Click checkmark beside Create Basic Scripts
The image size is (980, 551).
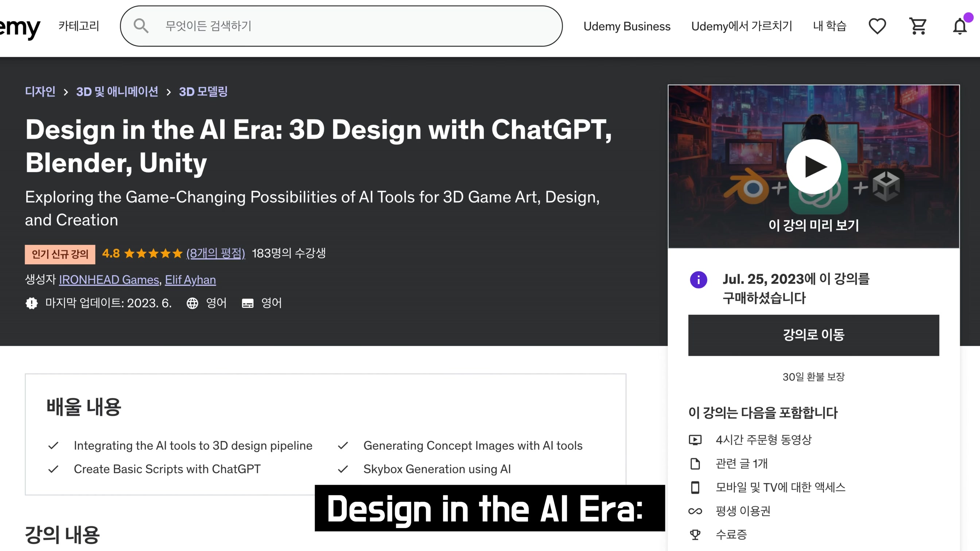click(x=53, y=469)
